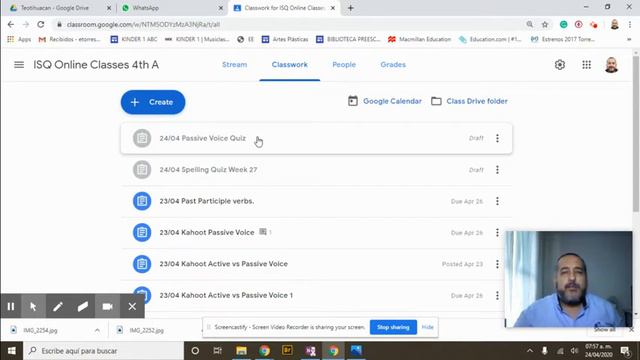Click assignment icon of Passive Voice Quiz
The image size is (640, 360).
click(x=142, y=138)
